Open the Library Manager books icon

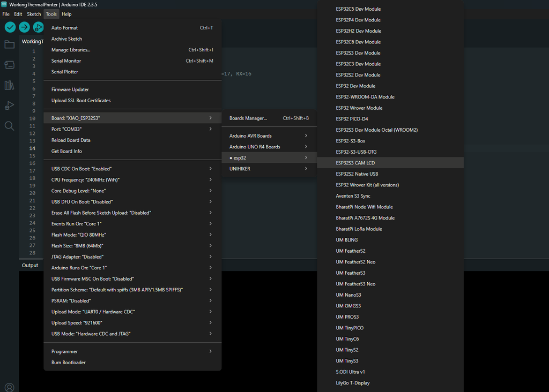[9, 85]
